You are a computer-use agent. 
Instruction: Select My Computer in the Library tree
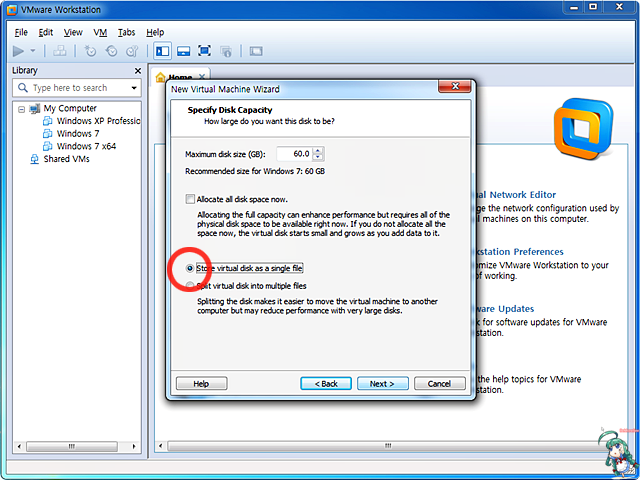pos(70,109)
